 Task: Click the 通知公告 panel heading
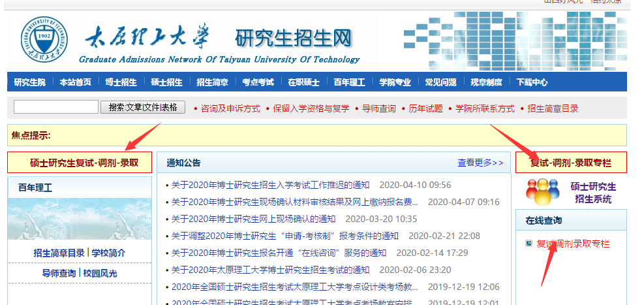click(183, 163)
